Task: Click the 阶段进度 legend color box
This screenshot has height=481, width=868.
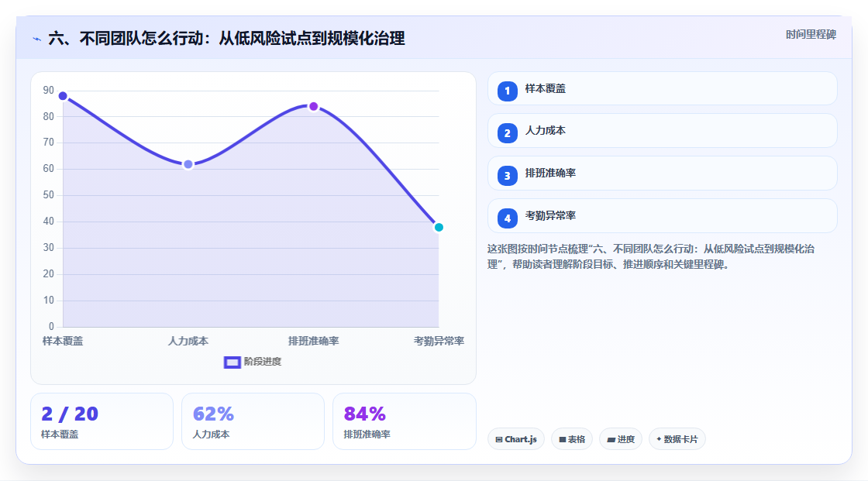Action: click(x=232, y=362)
